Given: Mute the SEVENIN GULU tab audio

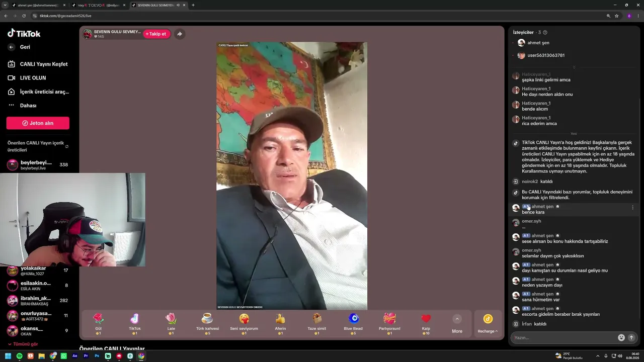Looking at the screenshot, I should [178, 5].
